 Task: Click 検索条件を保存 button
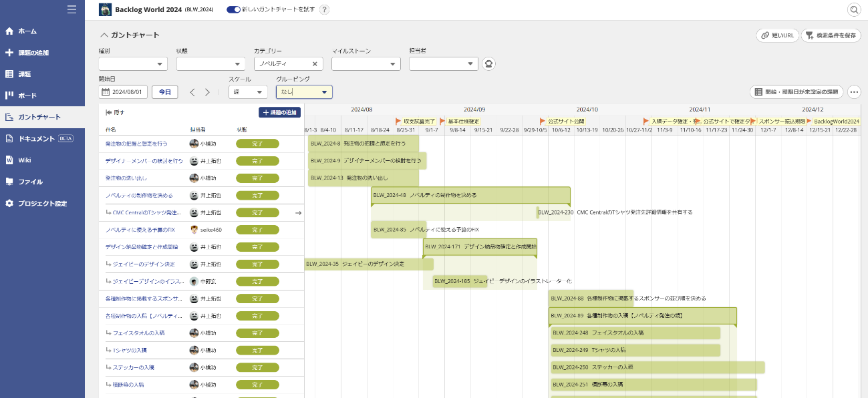(x=831, y=35)
